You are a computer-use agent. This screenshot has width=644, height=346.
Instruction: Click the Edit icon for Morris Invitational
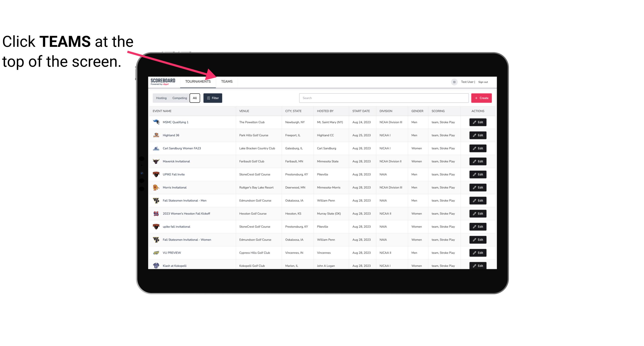pos(478,187)
